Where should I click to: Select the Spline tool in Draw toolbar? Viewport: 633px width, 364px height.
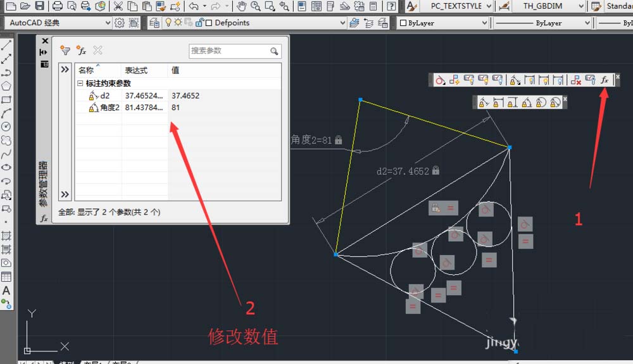coord(6,154)
